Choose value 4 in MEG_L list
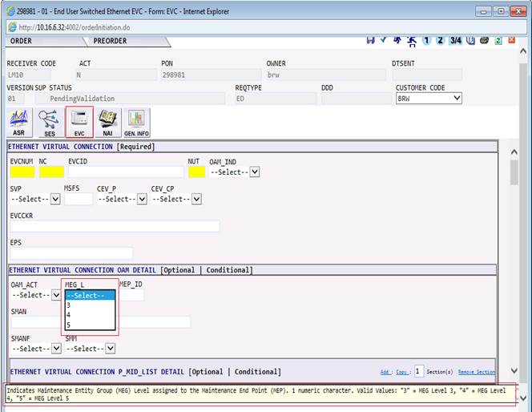Image resolution: width=532 pixels, height=412 pixels. tap(91, 314)
